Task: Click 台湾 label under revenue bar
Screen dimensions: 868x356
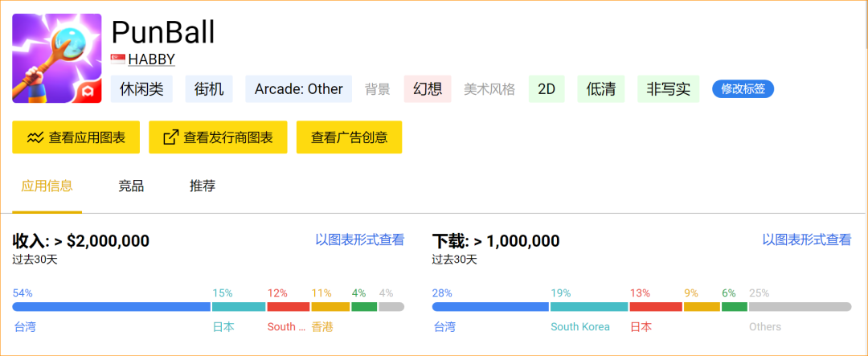Action: (25, 327)
